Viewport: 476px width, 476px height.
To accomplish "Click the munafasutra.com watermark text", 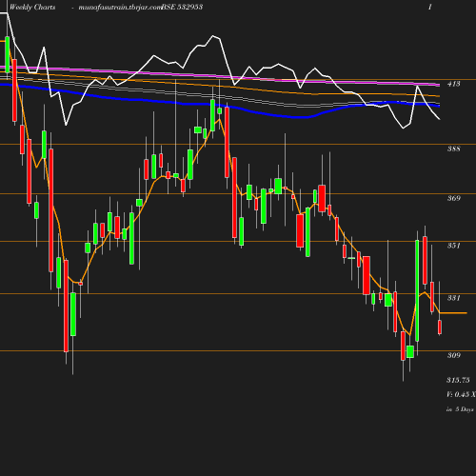I will point(120,8).
